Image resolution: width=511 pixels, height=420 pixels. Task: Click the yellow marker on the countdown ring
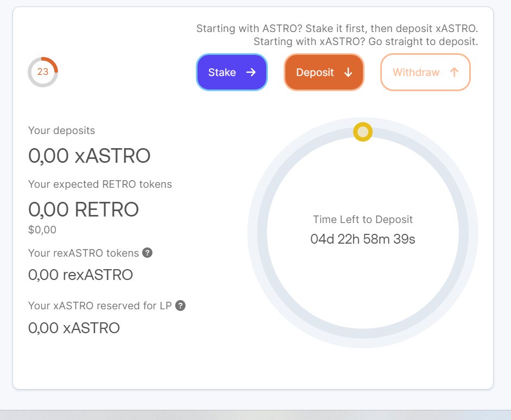point(362,132)
